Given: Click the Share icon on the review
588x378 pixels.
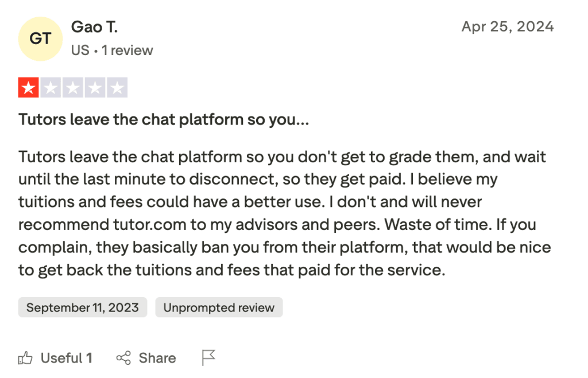Looking at the screenshot, I should coord(125,358).
